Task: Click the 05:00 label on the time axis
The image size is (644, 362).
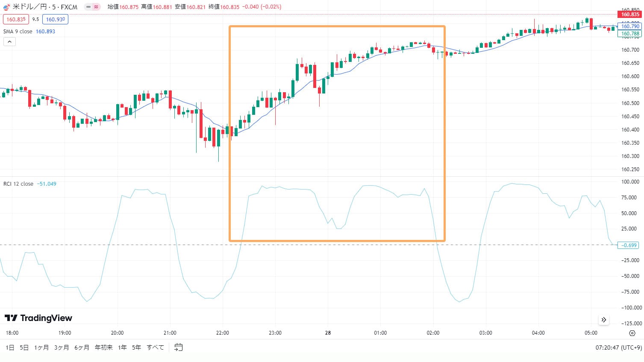Action: pyautogui.click(x=591, y=333)
